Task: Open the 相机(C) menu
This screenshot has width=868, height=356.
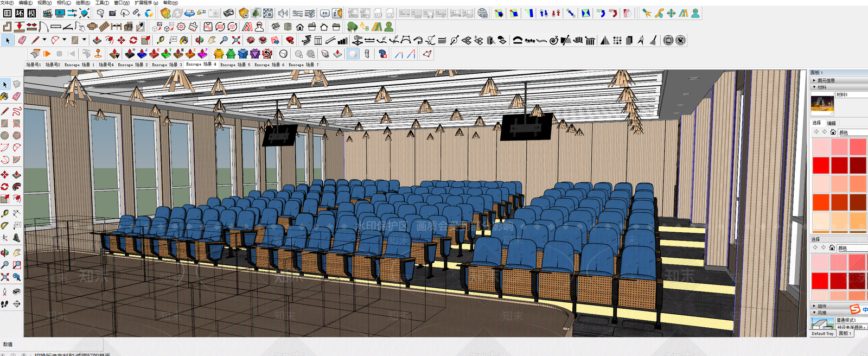Action: [x=64, y=3]
